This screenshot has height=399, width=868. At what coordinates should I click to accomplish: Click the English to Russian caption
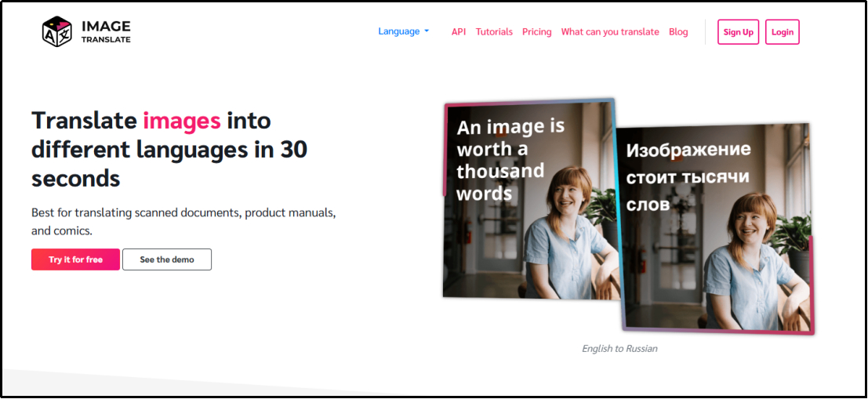(x=619, y=349)
